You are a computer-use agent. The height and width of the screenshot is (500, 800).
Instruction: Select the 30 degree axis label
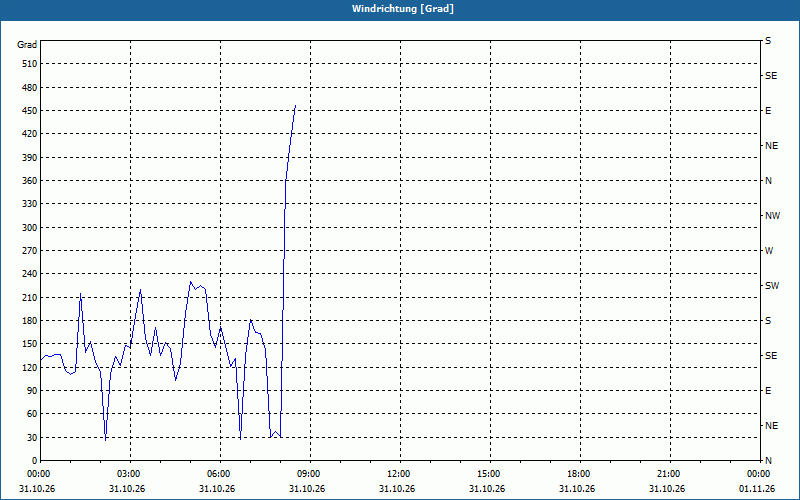(32, 437)
